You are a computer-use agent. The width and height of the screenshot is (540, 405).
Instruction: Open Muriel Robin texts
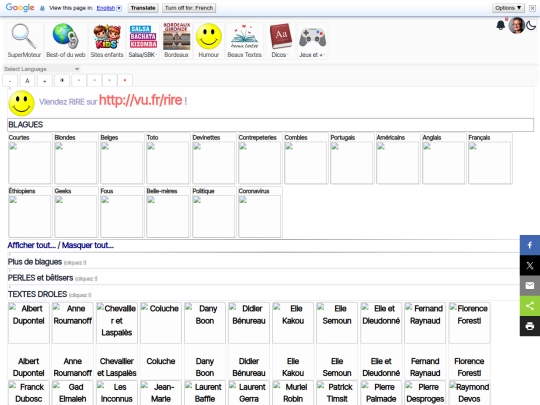293,393
